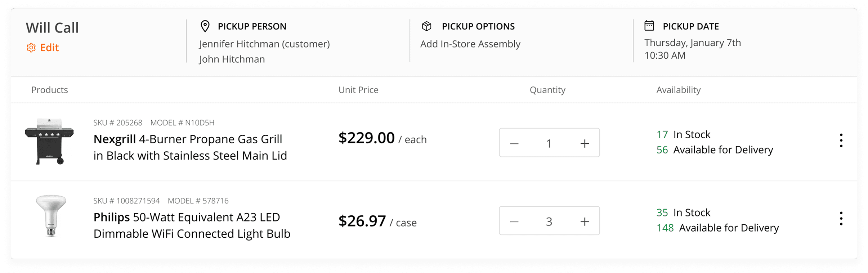The image size is (868, 273).
Task: Click the Nexgrill grill product thumbnail
Action: click(x=50, y=141)
